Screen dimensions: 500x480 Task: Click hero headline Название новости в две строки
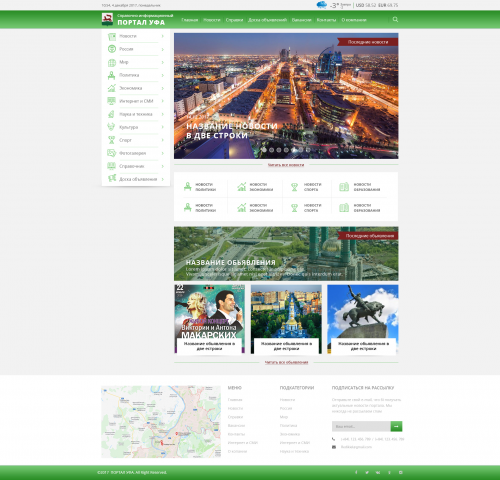[232, 131]
